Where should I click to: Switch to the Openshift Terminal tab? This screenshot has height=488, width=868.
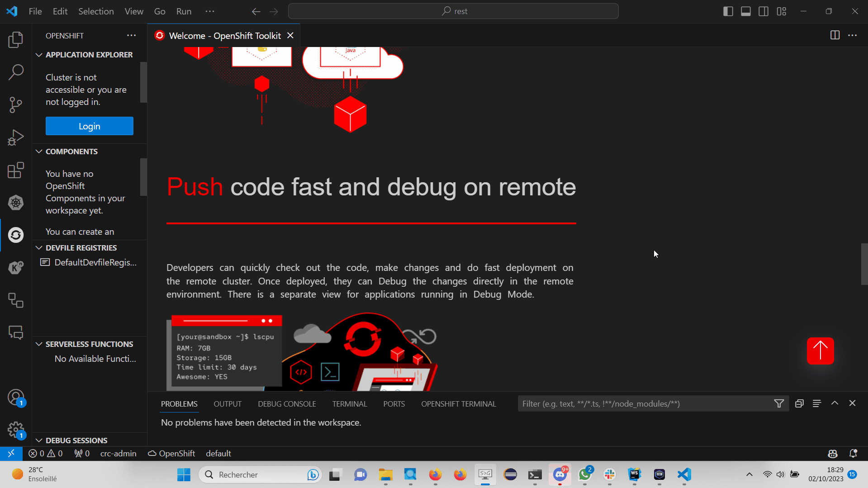[458, 403]
